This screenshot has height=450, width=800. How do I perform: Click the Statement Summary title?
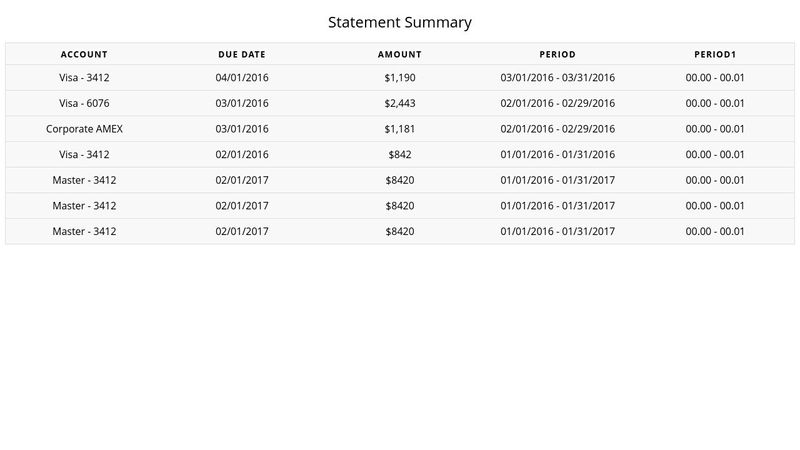[399, 22]
